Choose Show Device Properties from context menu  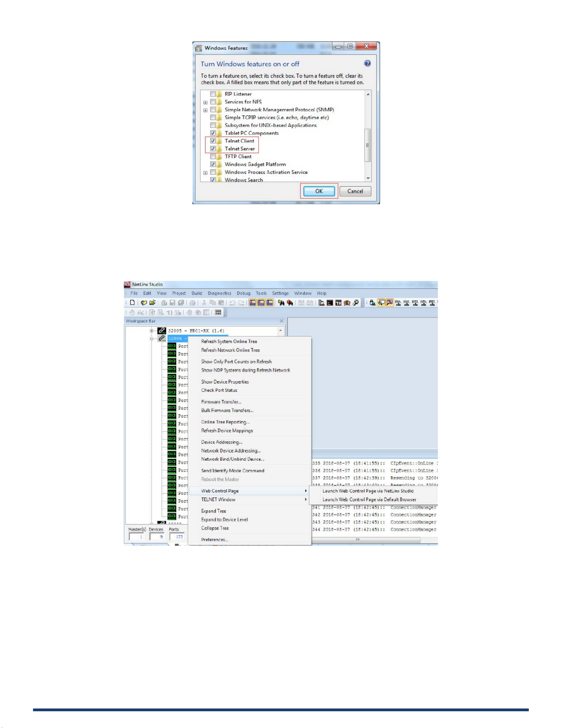[225, 382]
